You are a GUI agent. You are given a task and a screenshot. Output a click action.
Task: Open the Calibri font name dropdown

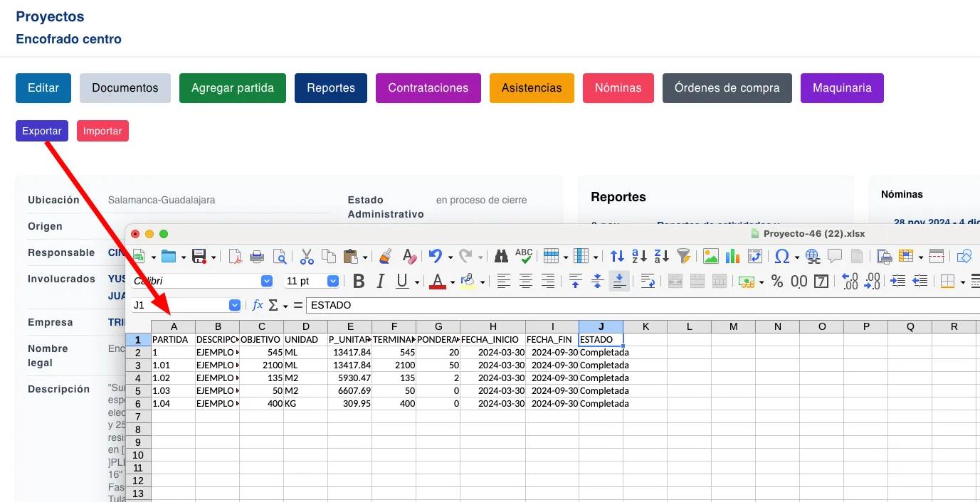coord(267,282)
